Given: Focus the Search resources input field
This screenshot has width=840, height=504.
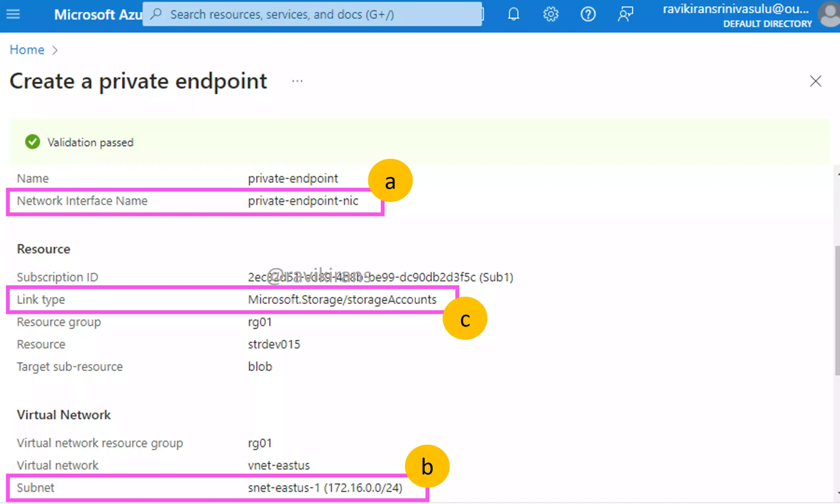Looking at the screenshot, I should 312,14.
